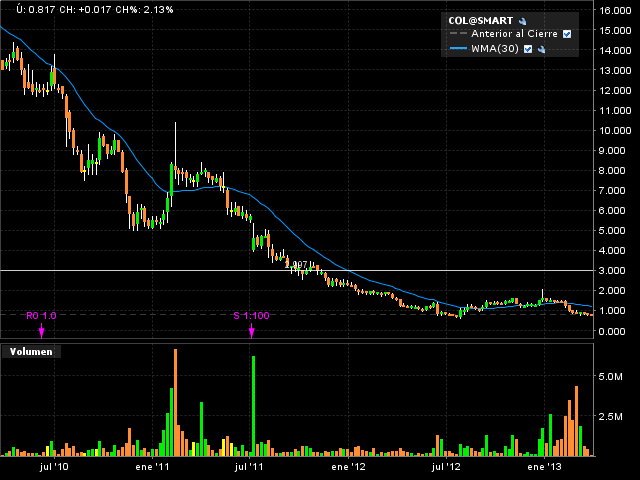640x480 pixels.
Task: Click 14.000 on the price axis
Action: click(x=615, y=51)
